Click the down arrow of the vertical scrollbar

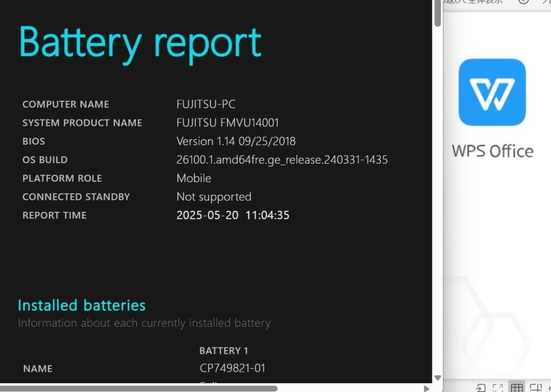tap(437, 378)
